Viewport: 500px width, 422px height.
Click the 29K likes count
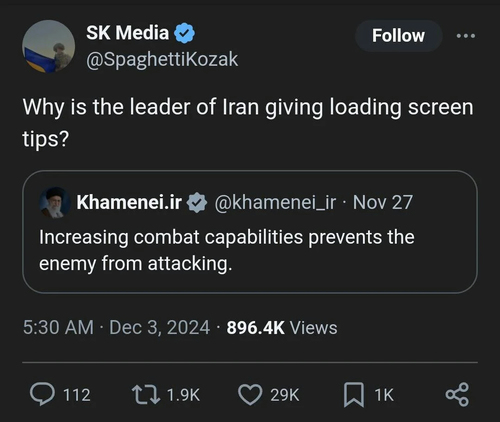(285, 395)
